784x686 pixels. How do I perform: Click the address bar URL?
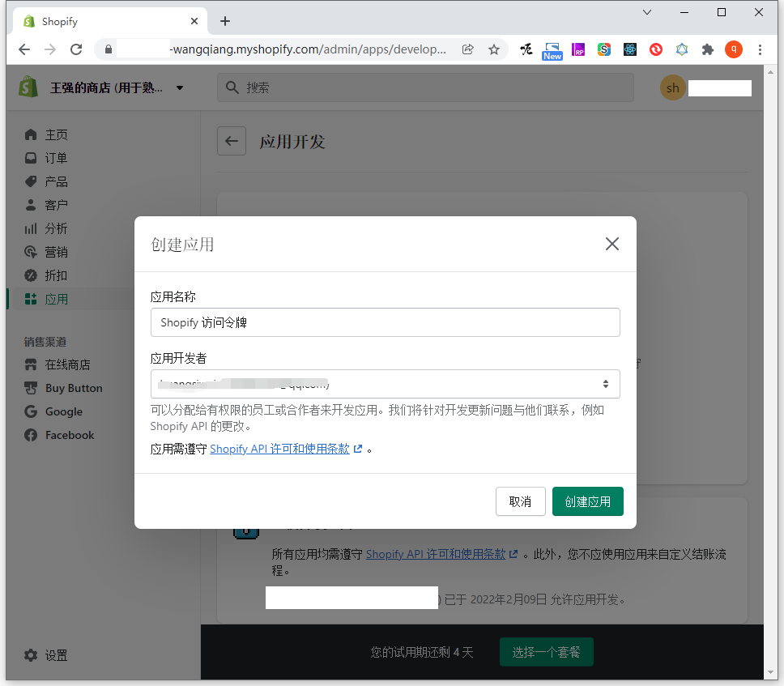[309, 49]
